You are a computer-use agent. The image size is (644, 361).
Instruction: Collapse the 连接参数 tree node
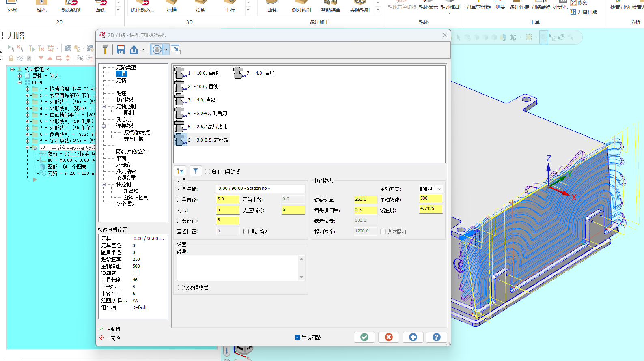(x=104, y=126)
